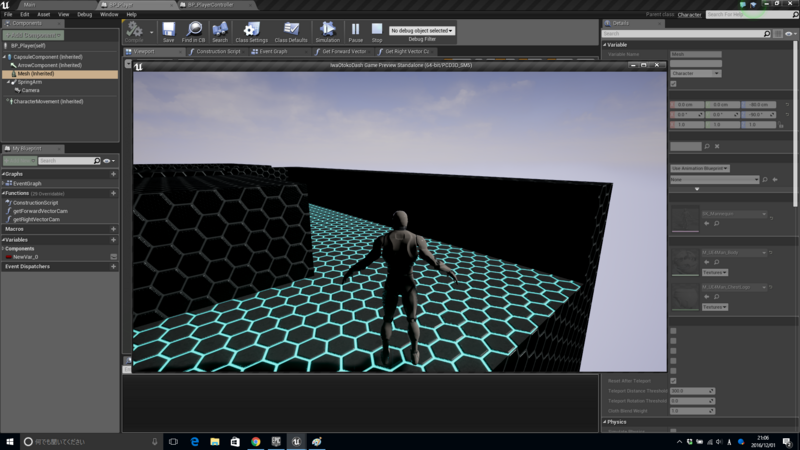Collapse the CapsuleComponent tree arrow
This screenshot has height=450, width=800.
click(5, 57)
